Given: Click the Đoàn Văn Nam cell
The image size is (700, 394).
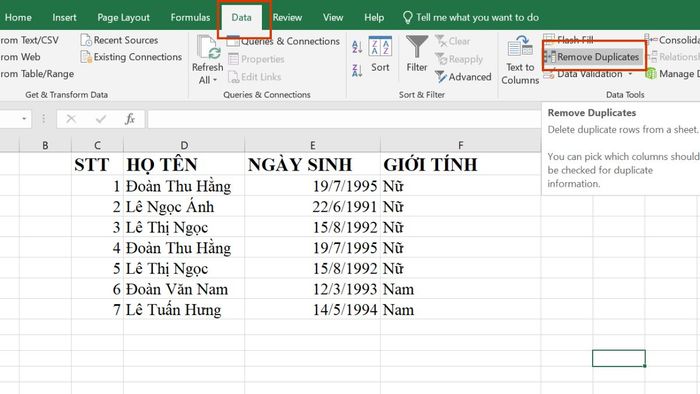Looking at the screenshot, I should (184, 289).
